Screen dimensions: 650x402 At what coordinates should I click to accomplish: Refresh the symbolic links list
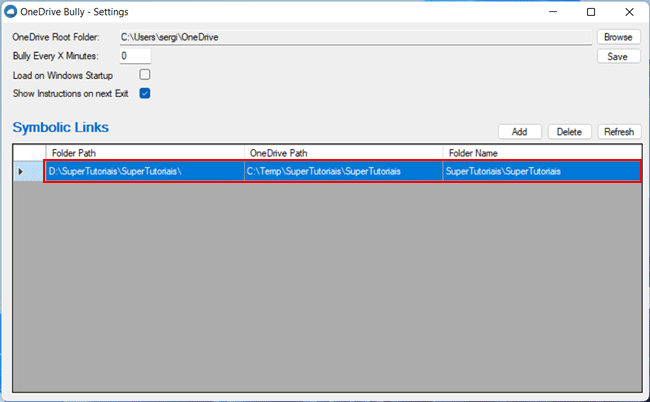click(618, 132)
